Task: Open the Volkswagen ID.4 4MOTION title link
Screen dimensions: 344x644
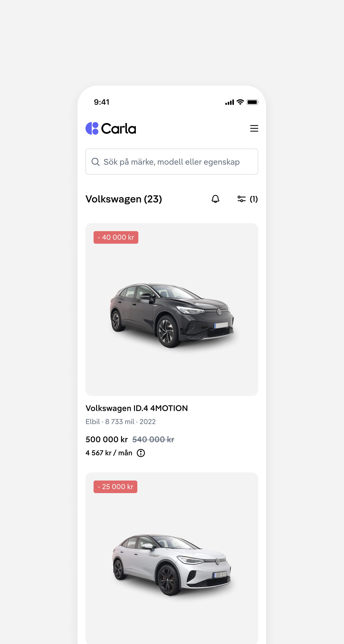Action: pyautogui.click(x=137, y=408)
